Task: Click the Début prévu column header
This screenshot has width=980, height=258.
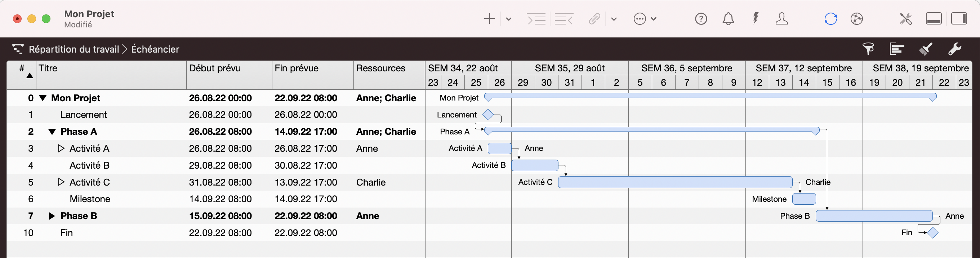Action: [x=215, y=68]
